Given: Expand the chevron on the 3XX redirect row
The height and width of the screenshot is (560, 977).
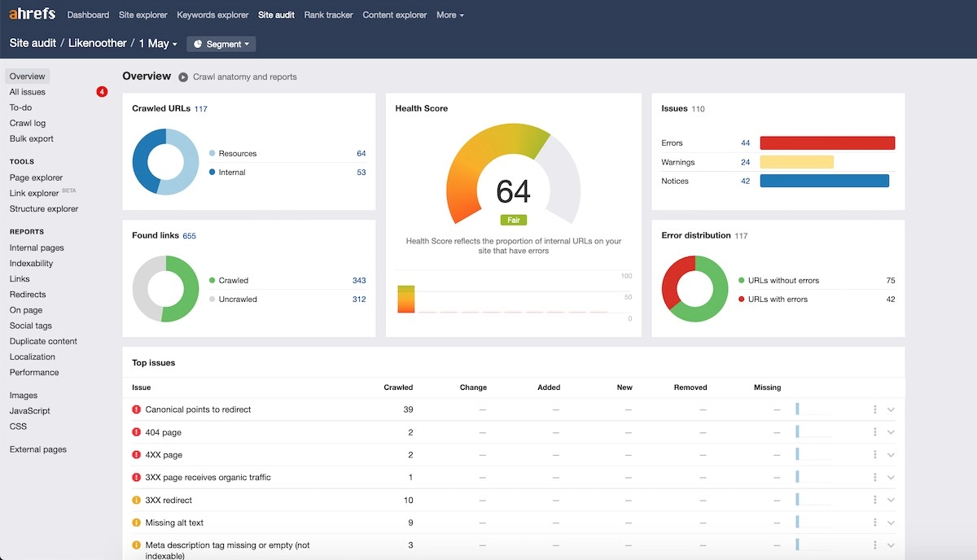Looking at the screenshot, I should (x=891, y=500).
